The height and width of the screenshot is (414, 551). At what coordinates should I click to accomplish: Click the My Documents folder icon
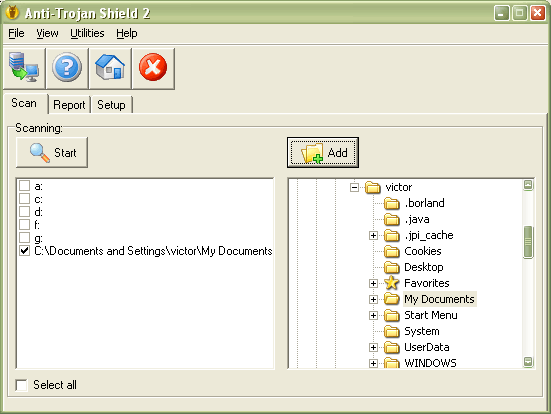click(391, 299)
